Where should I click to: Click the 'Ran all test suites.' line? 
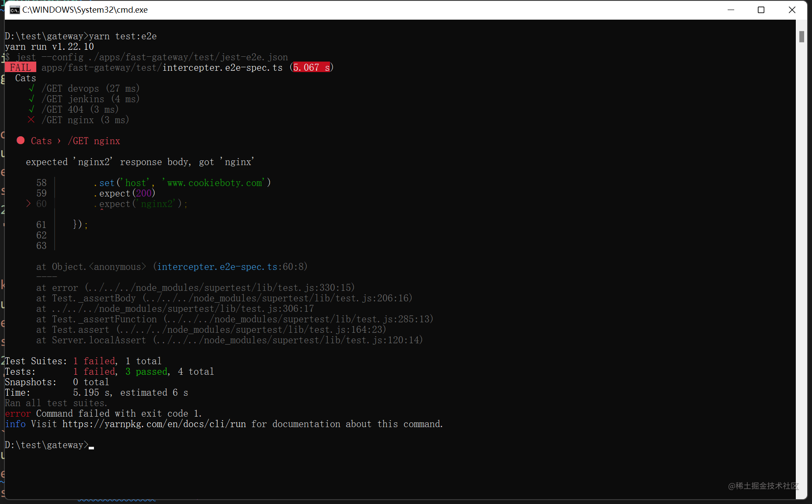pyautogui.click(x=56, y=403)
